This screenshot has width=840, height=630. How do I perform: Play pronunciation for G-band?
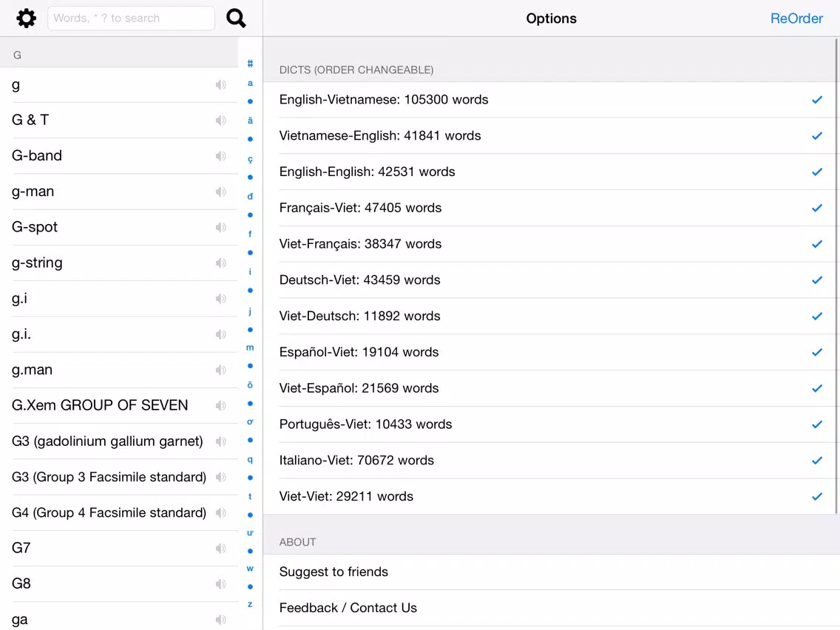coord(220,156)
